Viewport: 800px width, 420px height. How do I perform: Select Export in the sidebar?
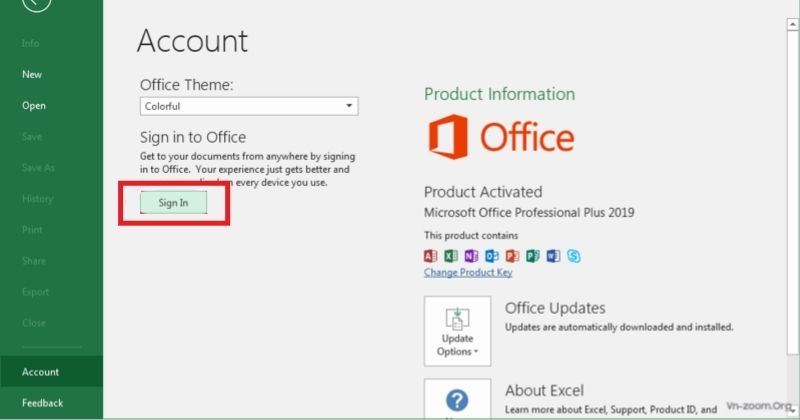pos(35,292)
